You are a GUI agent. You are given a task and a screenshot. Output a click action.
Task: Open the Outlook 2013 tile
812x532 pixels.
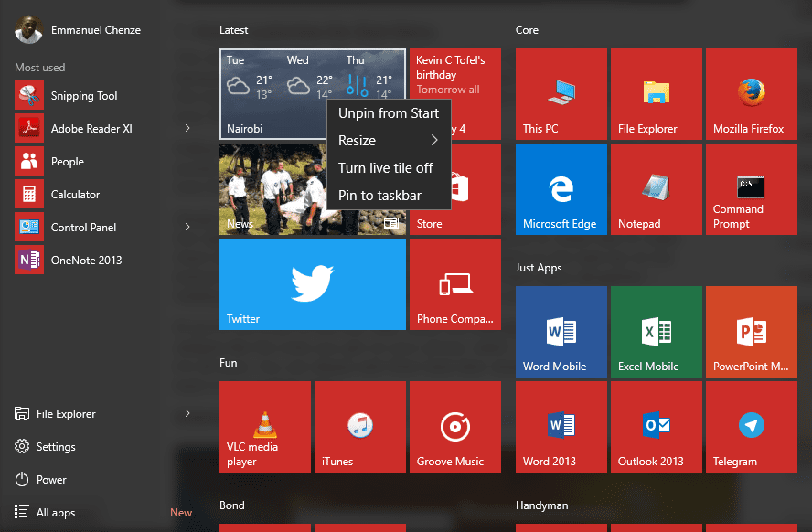657,427
